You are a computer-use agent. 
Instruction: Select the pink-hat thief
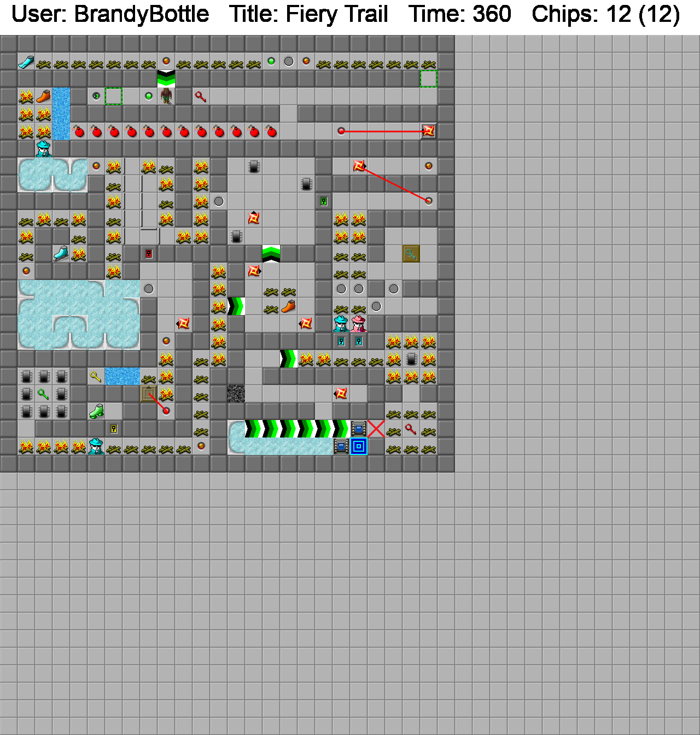pos(359,324)
